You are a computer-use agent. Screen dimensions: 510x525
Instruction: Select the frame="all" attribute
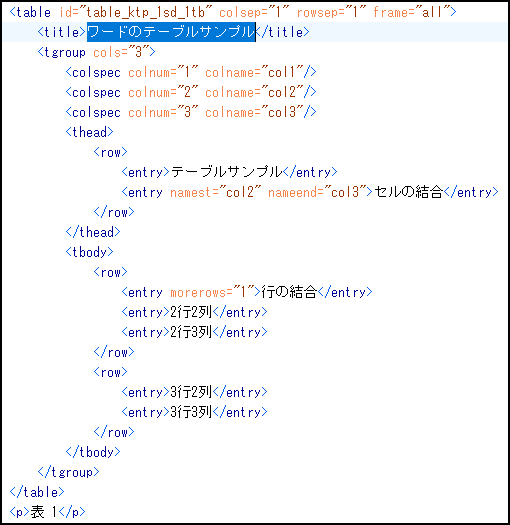click(411, 12)
